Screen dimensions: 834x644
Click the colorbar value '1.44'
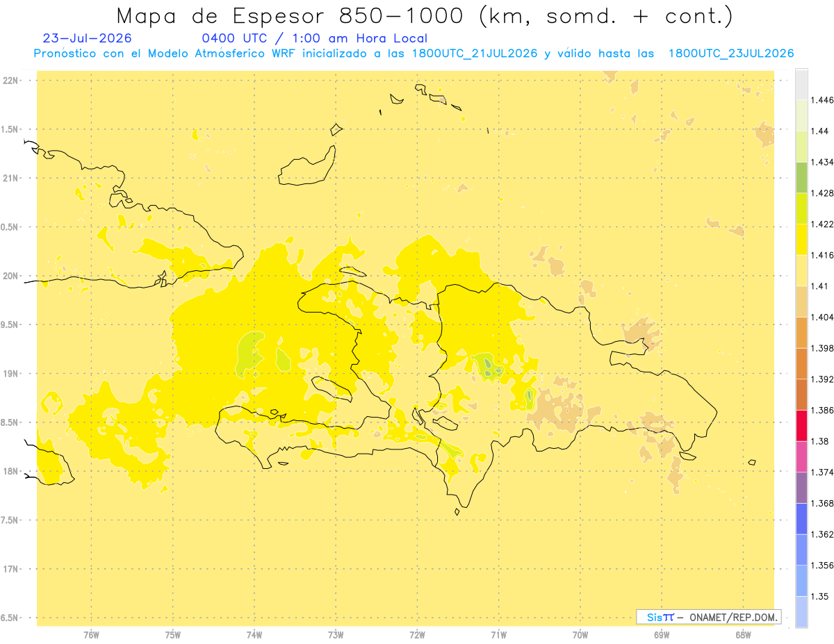tap(820, 131)
